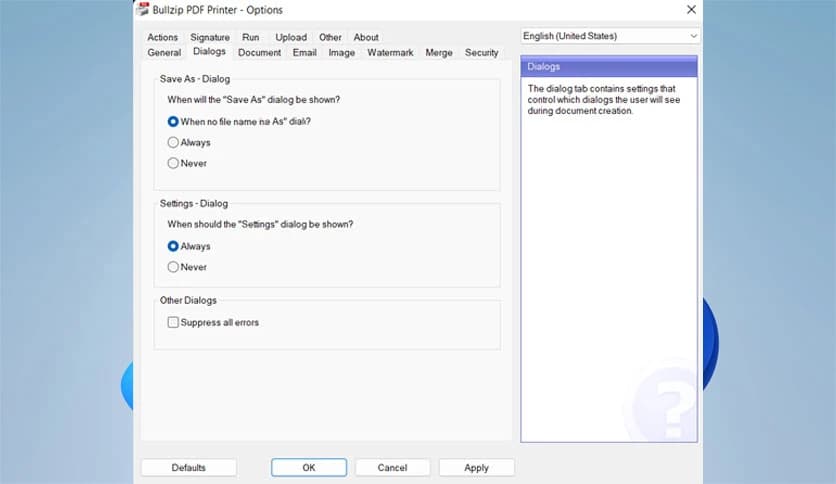This screenshot has height=484, width=836.
Task: Click the Cancel button
Action: 392,467
